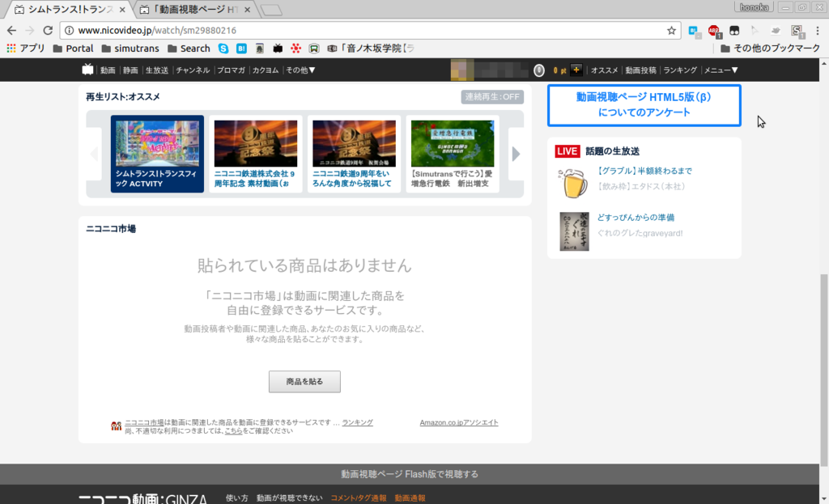
Task: Select 【Simutransで行こう】愛増急行電鉄 thumbnail
Action: pos(452,154)
